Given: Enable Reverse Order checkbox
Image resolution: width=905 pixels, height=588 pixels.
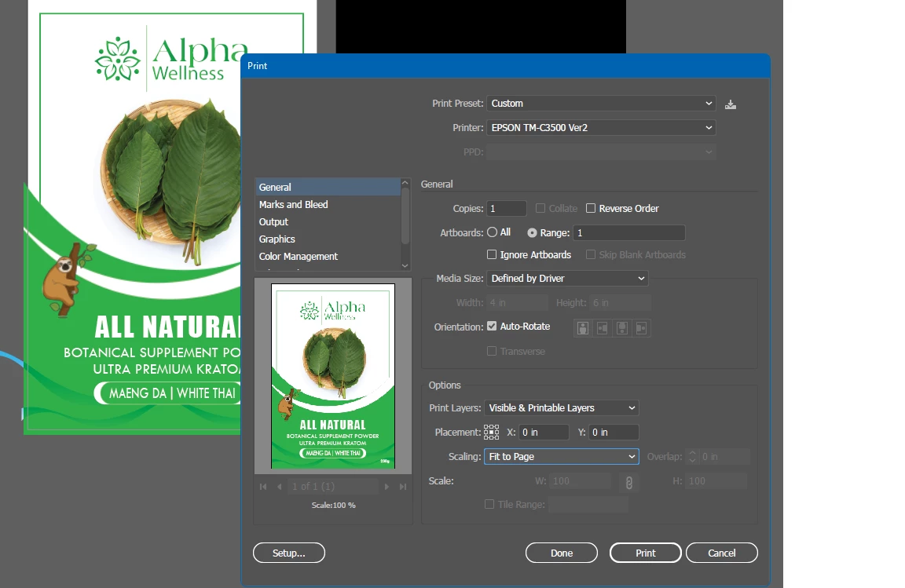Looking at the screenshot, I should [x=591, y=208].
